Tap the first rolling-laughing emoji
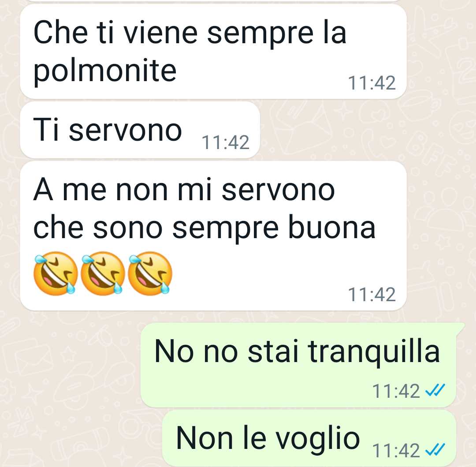 pos(55,273)
